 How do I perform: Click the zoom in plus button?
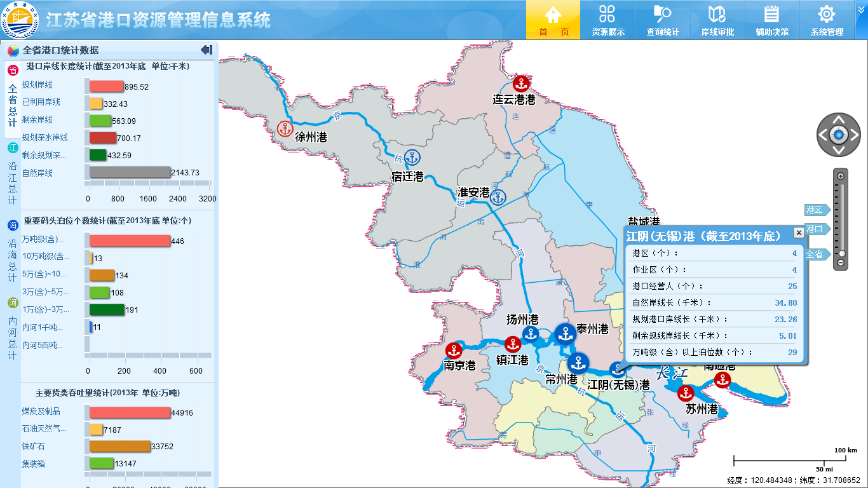(841, 176)
